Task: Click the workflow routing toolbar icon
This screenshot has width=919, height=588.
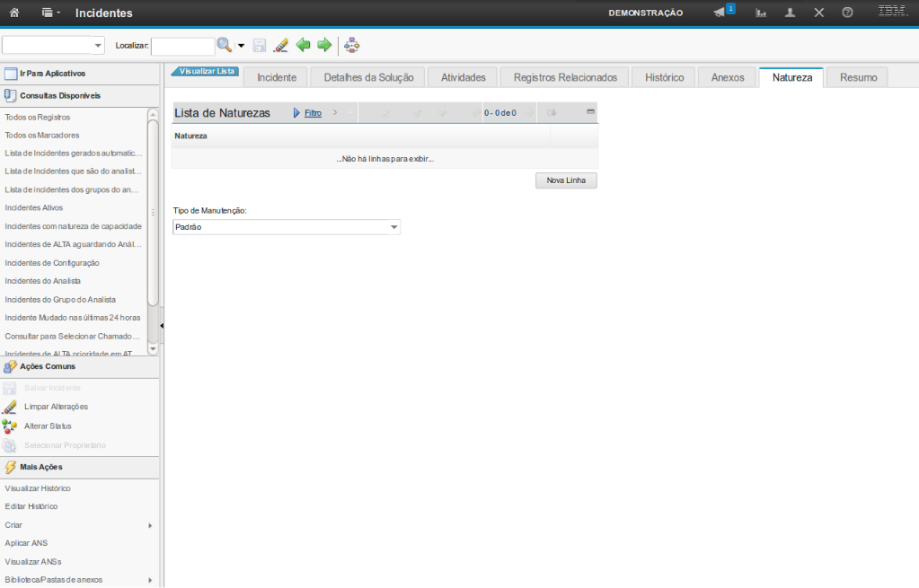Action: point(351,45)
